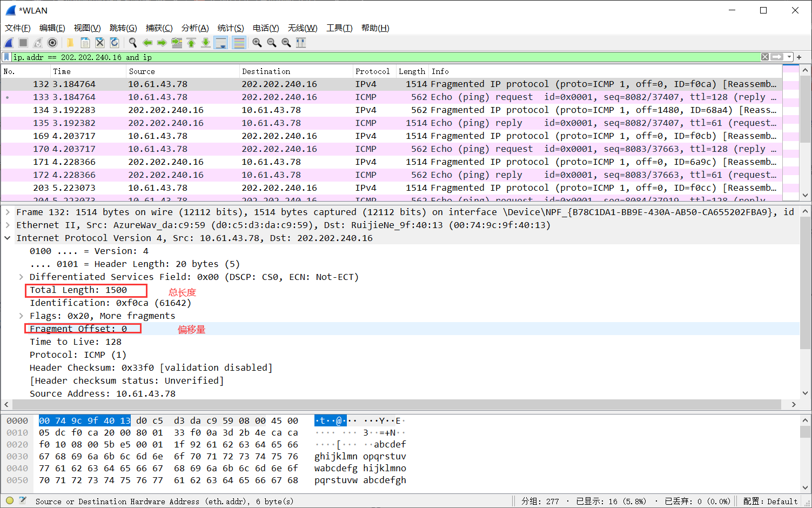This screenshot has height=508, width=812.
Task: Save this capture file
Action: 85,43
